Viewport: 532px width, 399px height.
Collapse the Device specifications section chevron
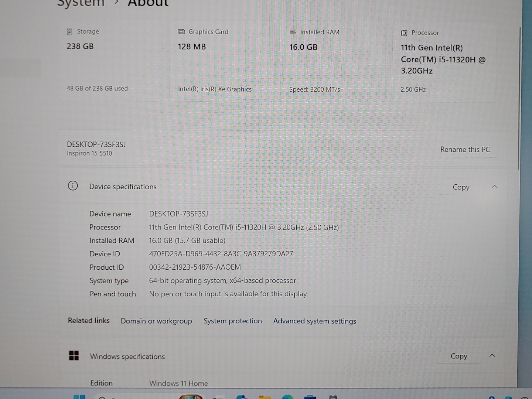click(x=494, y=187)
